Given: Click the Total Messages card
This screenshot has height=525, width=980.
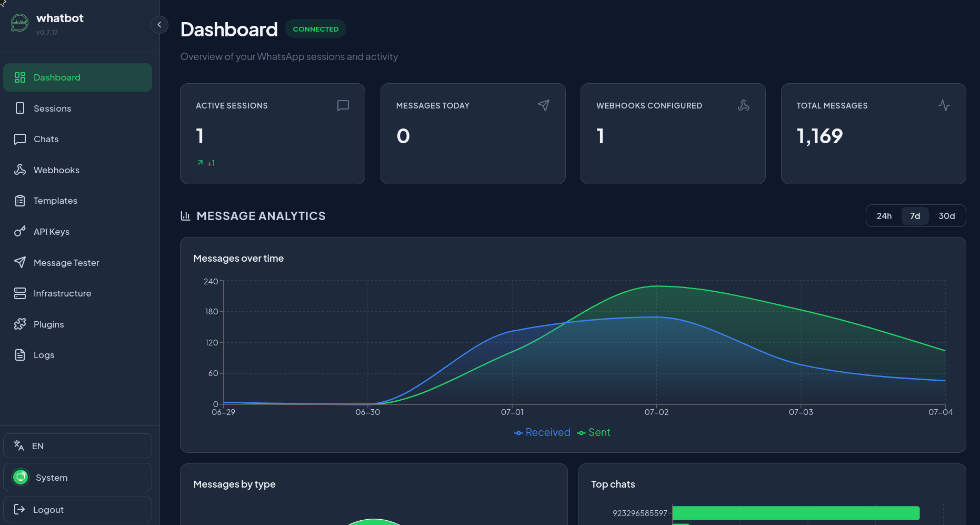Looking at the screenshot, I should [873, 134].
